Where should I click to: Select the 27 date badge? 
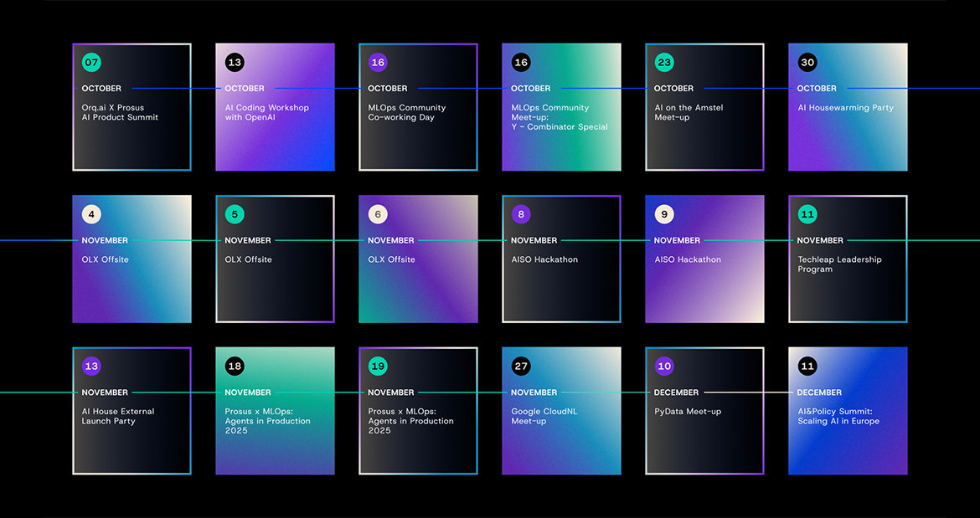click(521, 367)
